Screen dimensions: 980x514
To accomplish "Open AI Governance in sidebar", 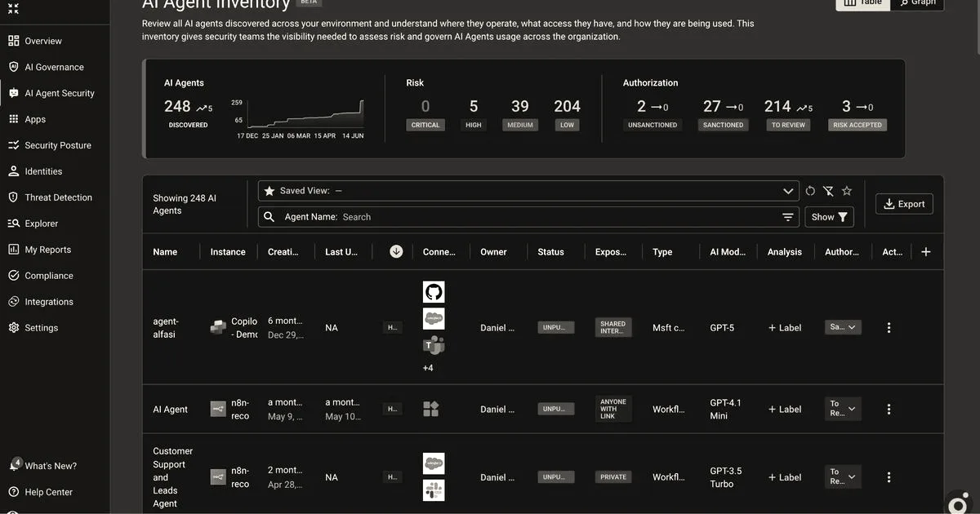I will coord(54,67).
